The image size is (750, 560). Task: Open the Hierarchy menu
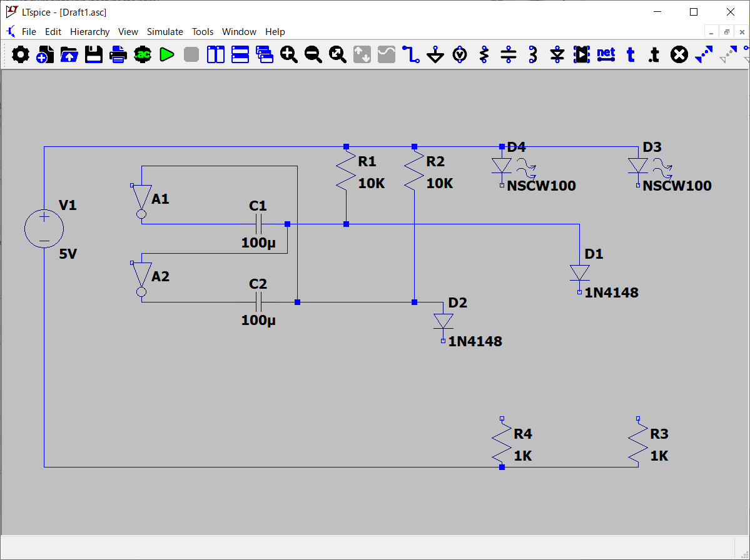(89, 32)
